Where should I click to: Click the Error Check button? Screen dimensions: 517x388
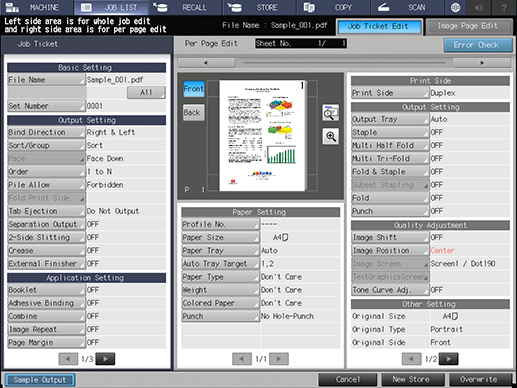(478, 45)
